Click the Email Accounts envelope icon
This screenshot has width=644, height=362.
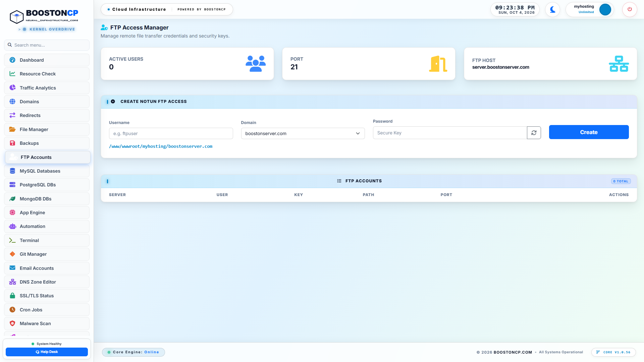12,268
